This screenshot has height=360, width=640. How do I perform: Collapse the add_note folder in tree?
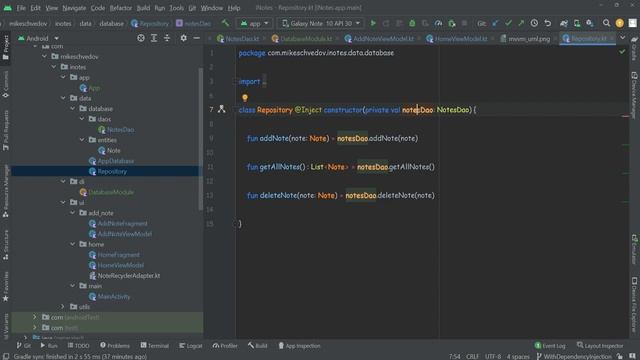(x=73, y=213)
